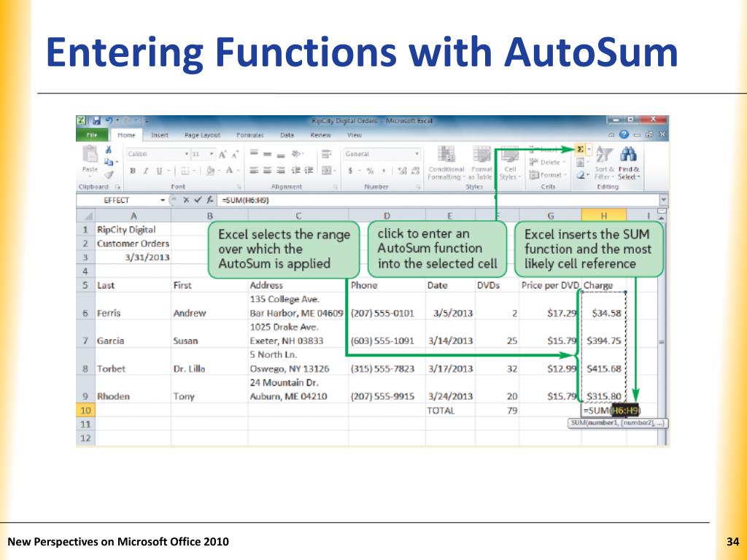Screen dimensions: 747x560
Task: Toggle Bold formatting
Action: (x=133, y=171)
